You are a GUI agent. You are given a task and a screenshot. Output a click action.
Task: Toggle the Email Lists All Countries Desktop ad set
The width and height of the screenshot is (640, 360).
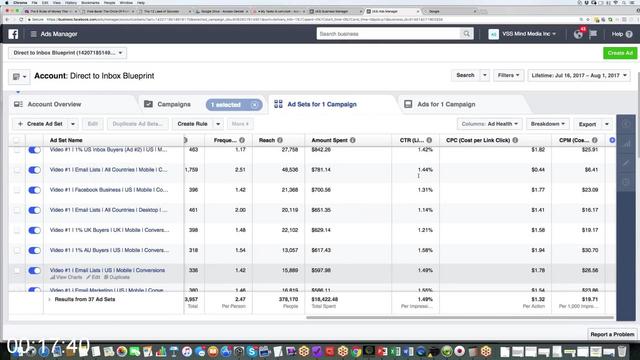click(x=34, y=210)
